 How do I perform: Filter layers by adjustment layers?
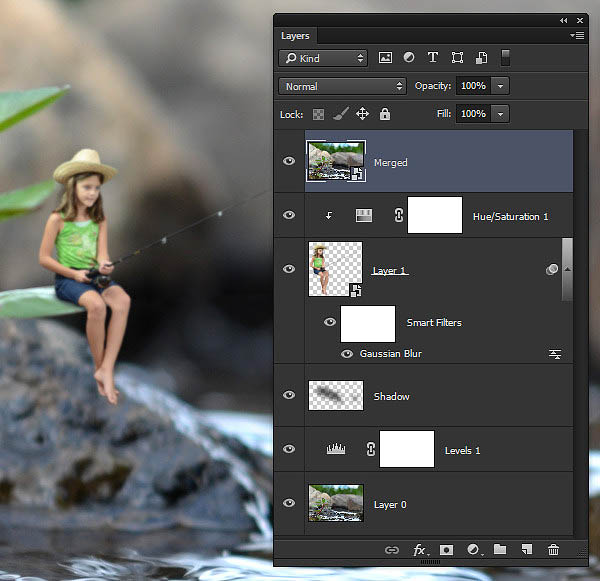tap(409, 59)
